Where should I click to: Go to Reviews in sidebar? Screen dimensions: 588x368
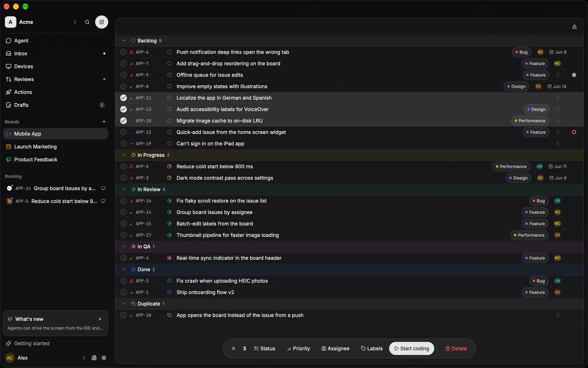(56, 79)
